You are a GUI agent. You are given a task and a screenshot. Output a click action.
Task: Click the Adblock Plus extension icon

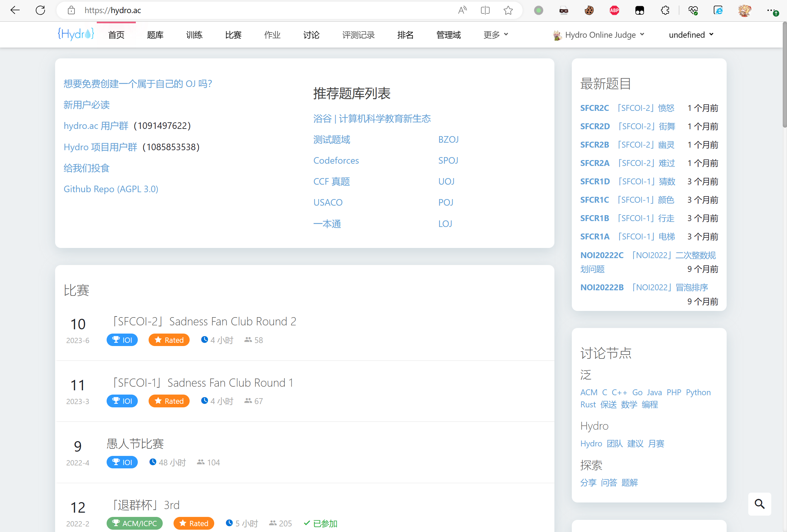click(614, 10)
